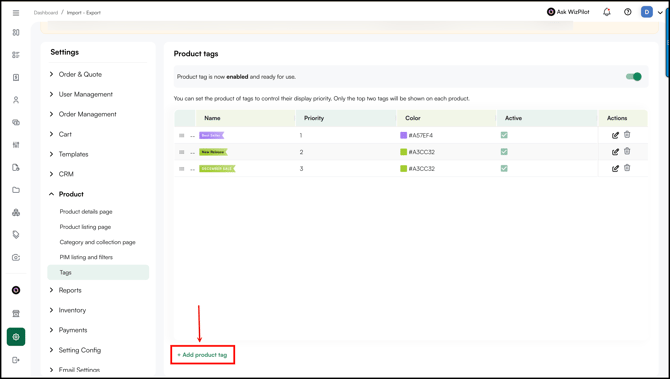Open the account dropdown arrow beside avatar

pos(661,13)
